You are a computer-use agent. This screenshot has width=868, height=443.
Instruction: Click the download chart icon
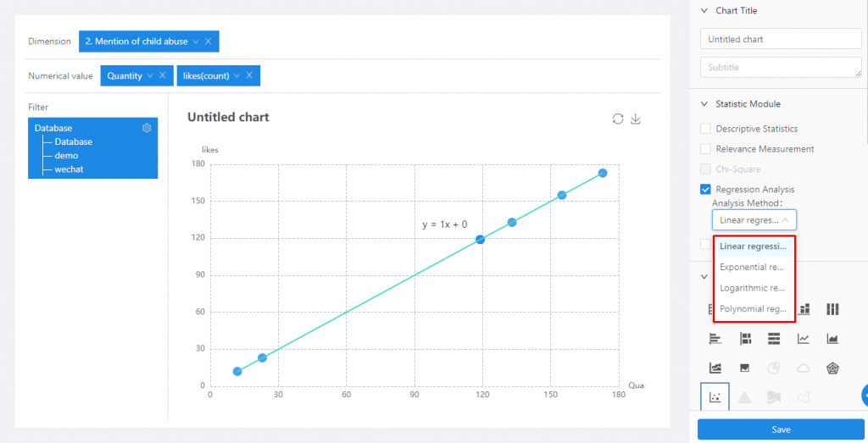tap(636, 119)
